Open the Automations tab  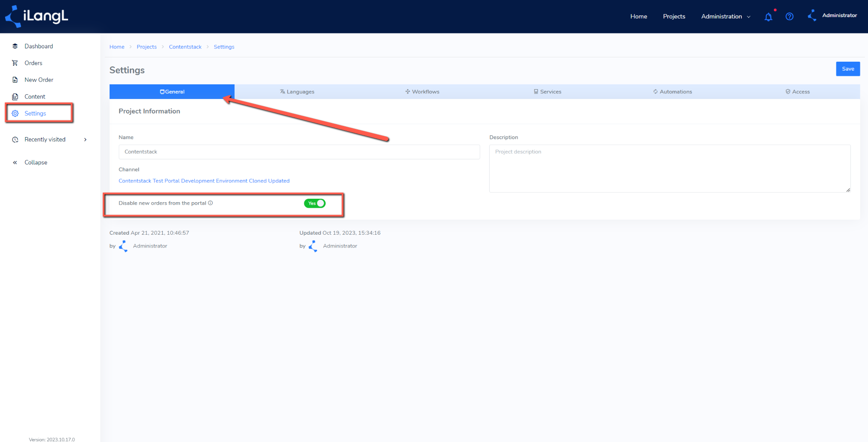coord(672,92)
